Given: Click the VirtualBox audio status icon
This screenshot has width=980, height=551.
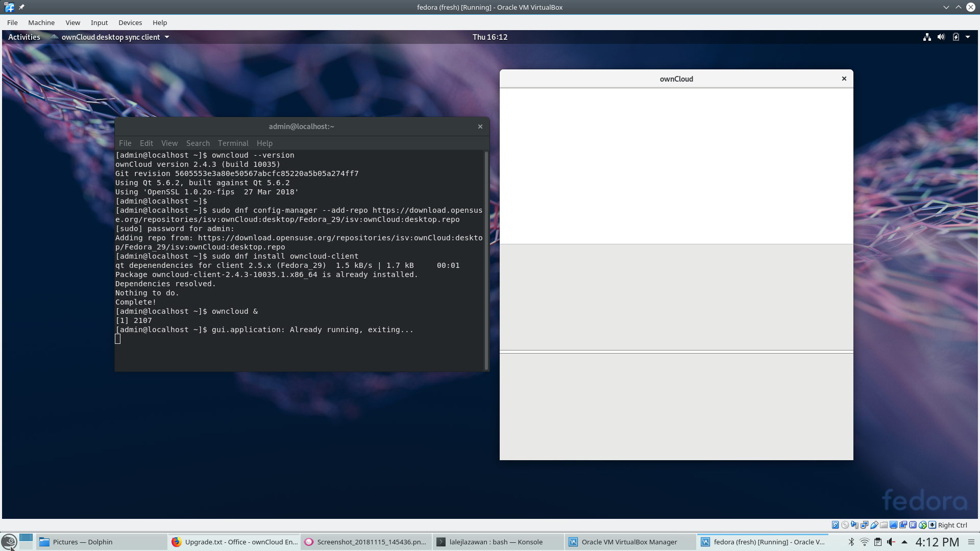Looking at the screenshot, I should (x=854, y=525).
